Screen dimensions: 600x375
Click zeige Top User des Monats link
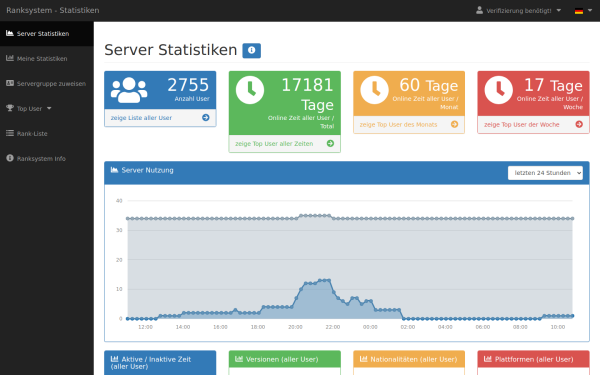click(398, 125)
